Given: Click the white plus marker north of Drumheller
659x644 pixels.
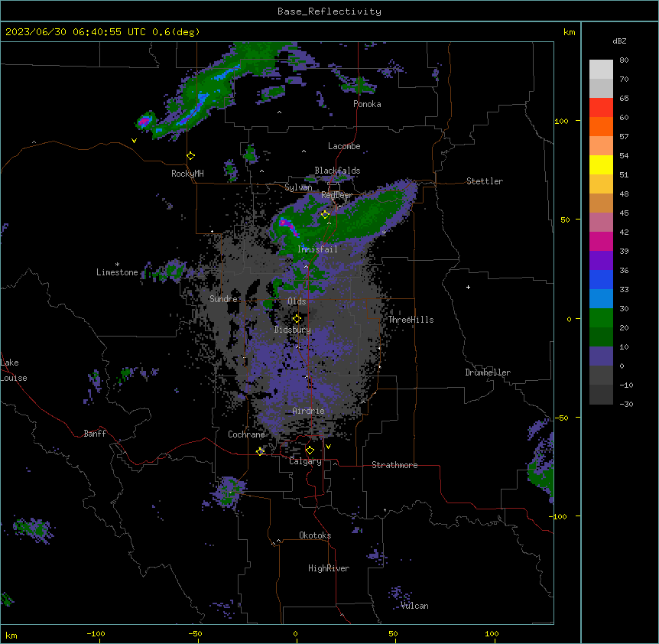Looking at the screenshot, I should point(468,287).
